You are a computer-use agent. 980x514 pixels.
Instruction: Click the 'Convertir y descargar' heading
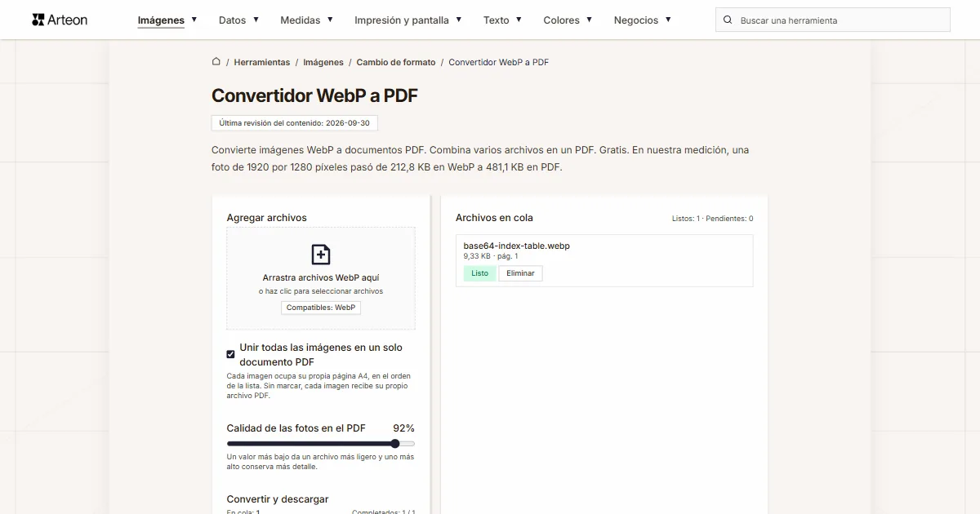[x=278, y=499]
